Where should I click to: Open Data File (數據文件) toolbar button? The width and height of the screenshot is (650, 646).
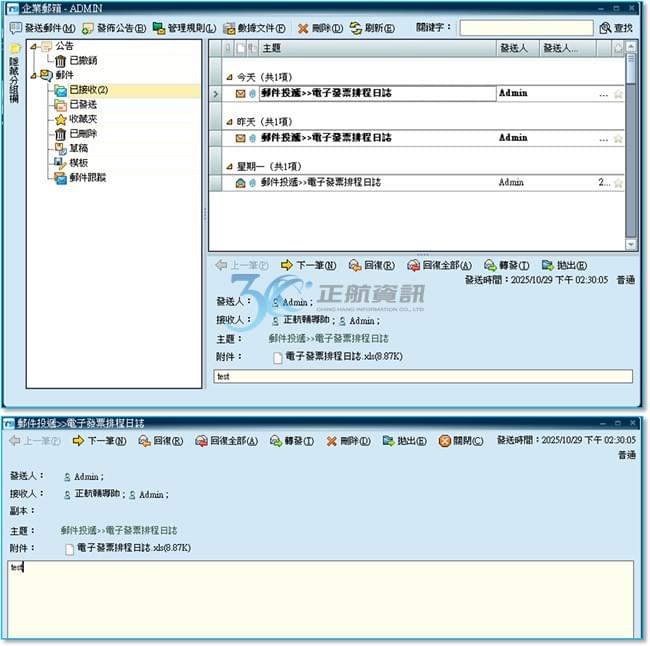pyautogui.click(x=255, y=28)
